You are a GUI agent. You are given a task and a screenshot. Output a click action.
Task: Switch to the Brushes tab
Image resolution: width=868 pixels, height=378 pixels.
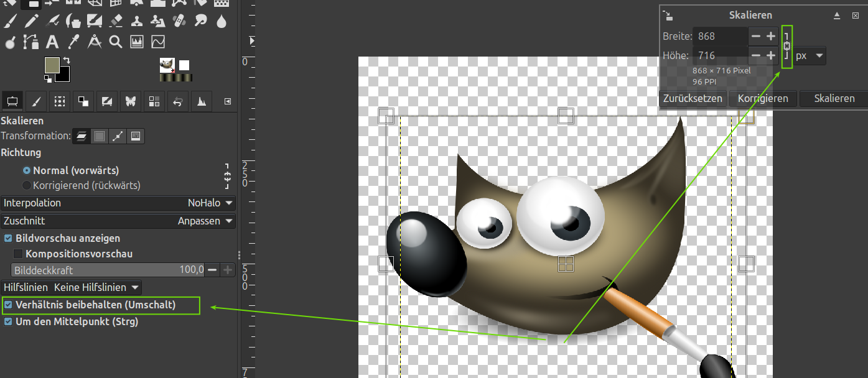click(36, 101)
